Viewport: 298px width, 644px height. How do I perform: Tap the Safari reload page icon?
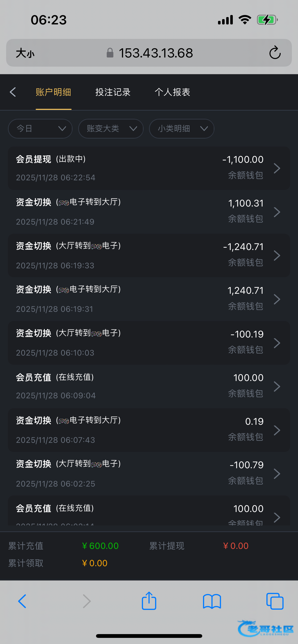[x=275, y=53]
